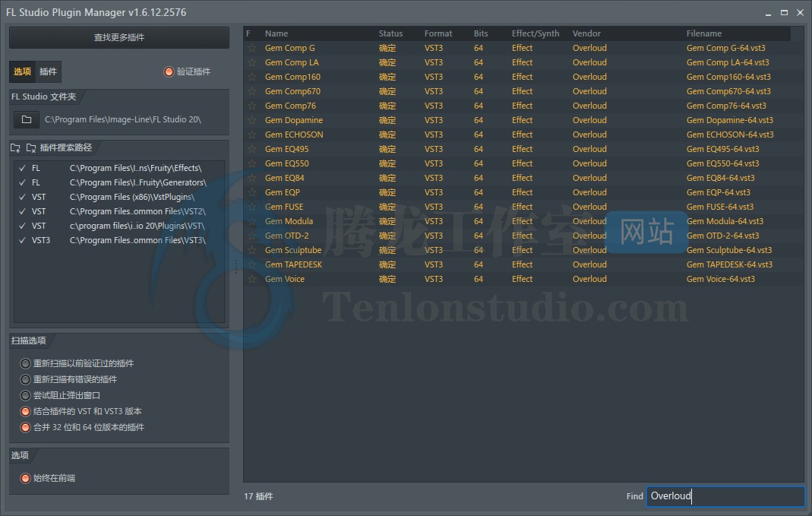Toggle the 验证插件 radio option
812x516 pixels.
pyautogui.click(x=169, y=71)
